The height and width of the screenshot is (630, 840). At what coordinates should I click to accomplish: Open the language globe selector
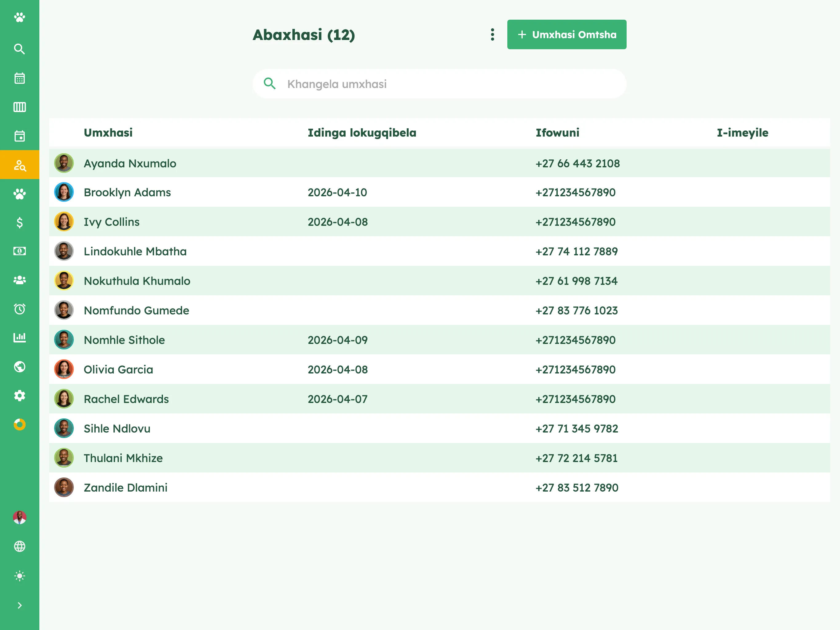point(19,546)
